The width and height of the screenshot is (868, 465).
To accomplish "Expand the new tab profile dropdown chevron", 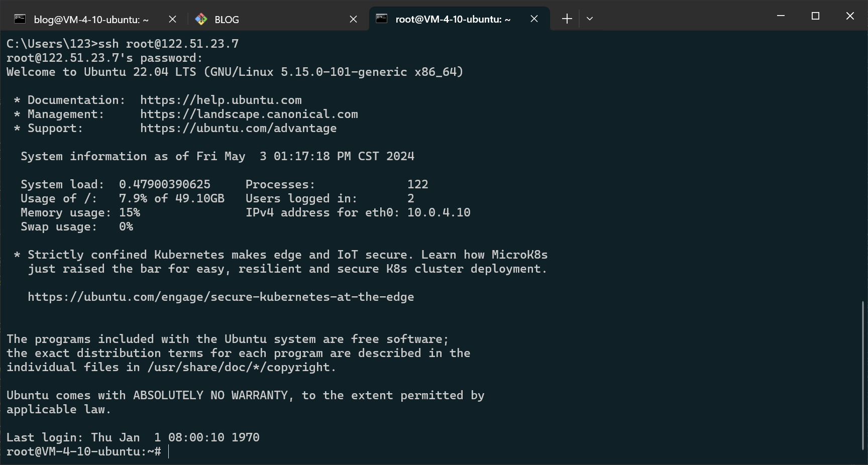I will tap(590, 19).
